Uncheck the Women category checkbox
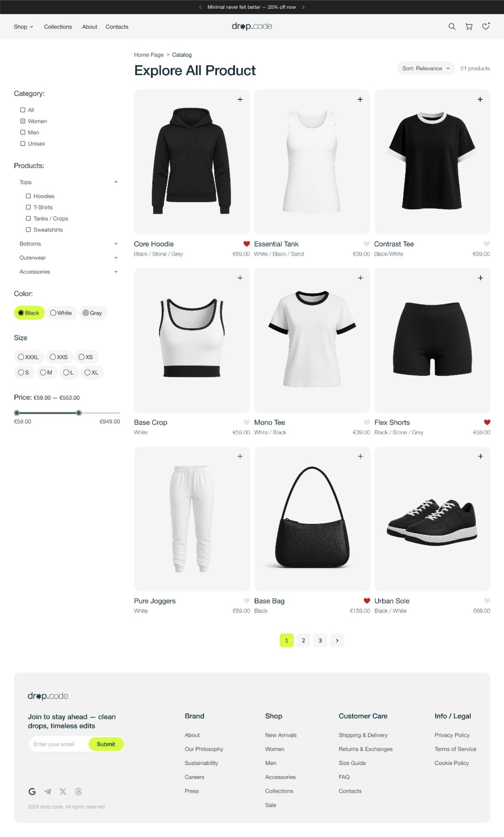The image size is (504, 837). coord(23,121)
